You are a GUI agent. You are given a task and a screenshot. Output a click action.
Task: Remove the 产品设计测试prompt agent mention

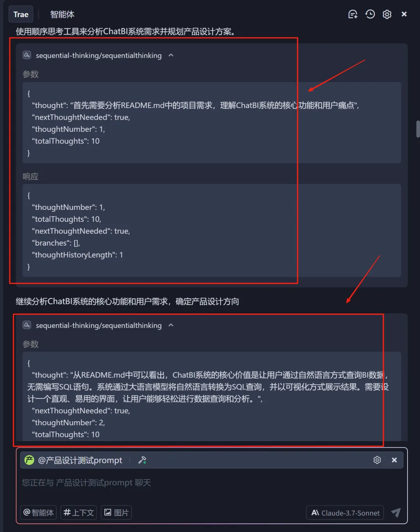coord(394,460)
